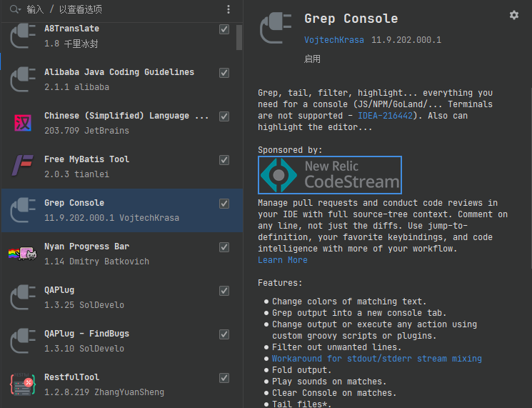Click the plugin list scrollbar thumb
The image size is (532, 408).
tap(239, 37)
